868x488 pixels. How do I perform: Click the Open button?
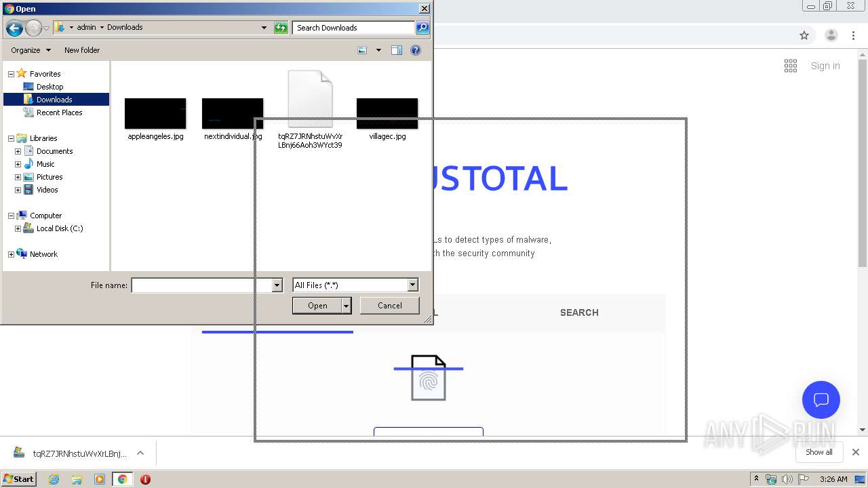[x=317, y=306]
